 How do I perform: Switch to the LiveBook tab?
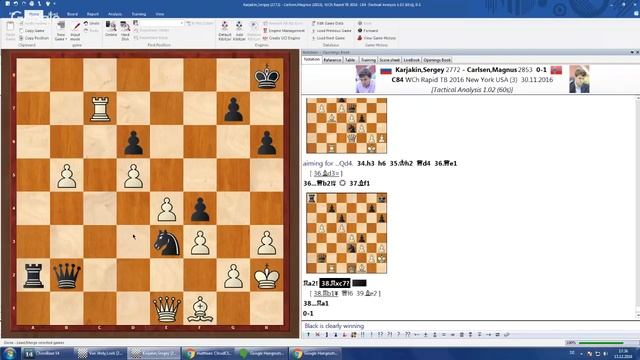tap(411, 60)
